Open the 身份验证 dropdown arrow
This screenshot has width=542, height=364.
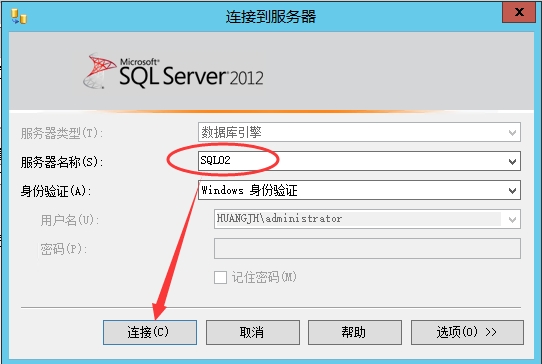click(x=512, y=190)
